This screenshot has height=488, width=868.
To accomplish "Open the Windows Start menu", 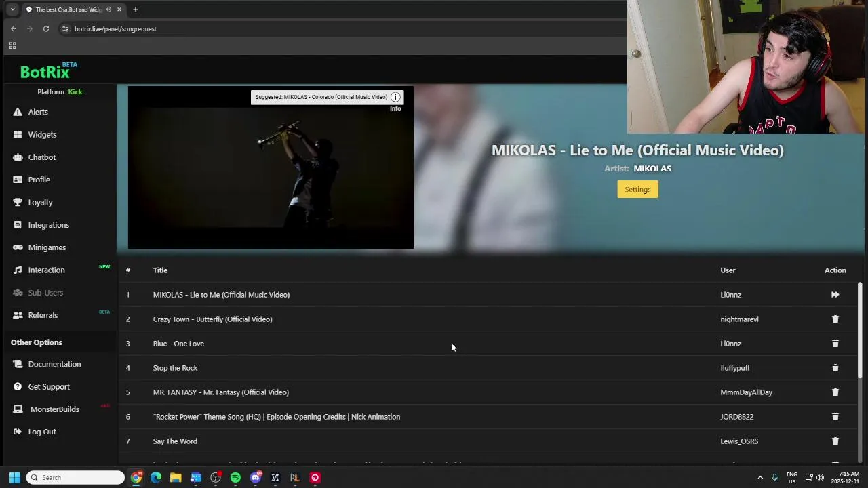I will click(14, 477).
